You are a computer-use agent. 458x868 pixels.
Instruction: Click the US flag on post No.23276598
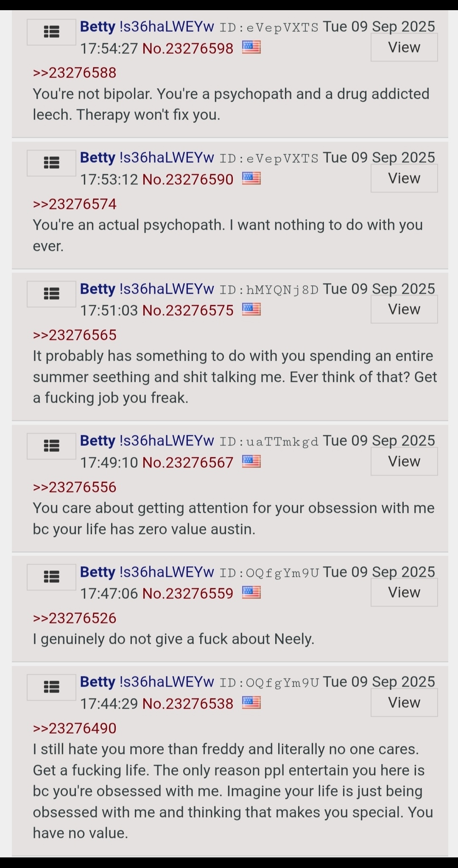pos(251,47)
